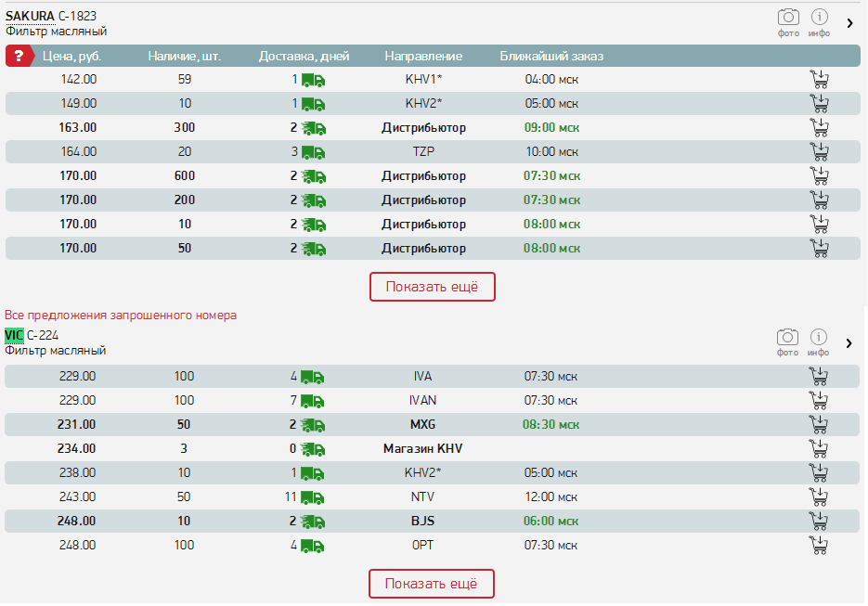Viewport: 868px width, 606px height.
Task: Click the stock quantity 300
Action: point(185,128)
